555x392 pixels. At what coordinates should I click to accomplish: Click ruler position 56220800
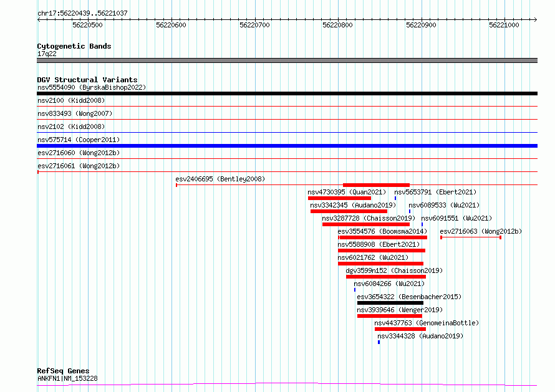point(337,25)
